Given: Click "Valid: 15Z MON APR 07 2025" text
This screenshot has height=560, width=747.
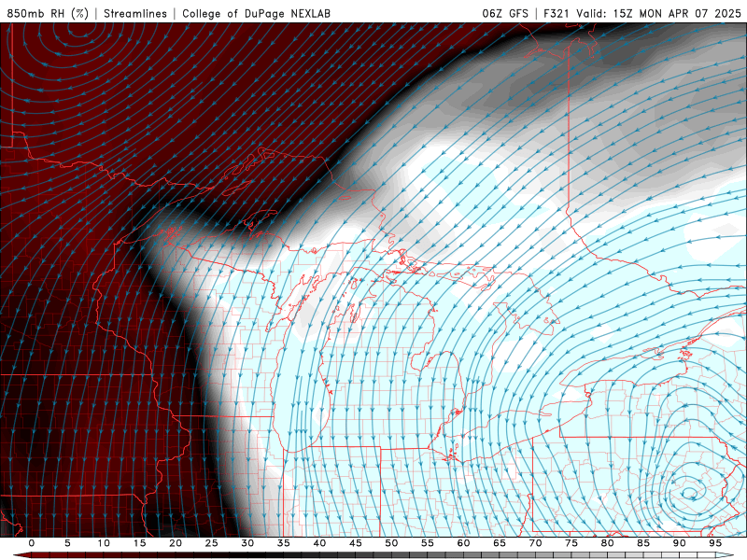Looking at the screenshot, I should 659,13.
